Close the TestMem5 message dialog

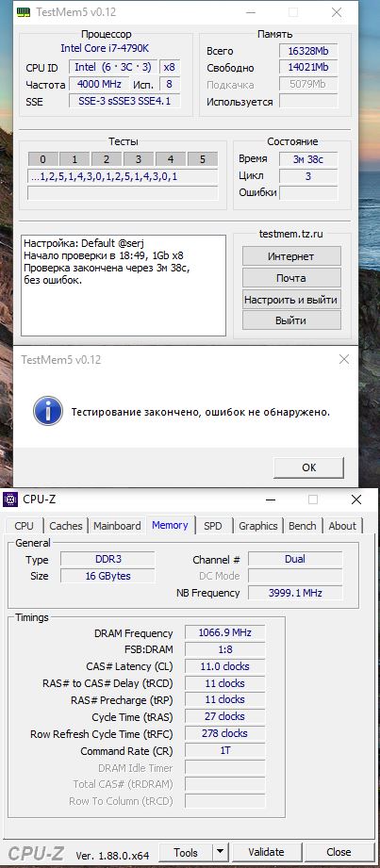click(344, 360)
